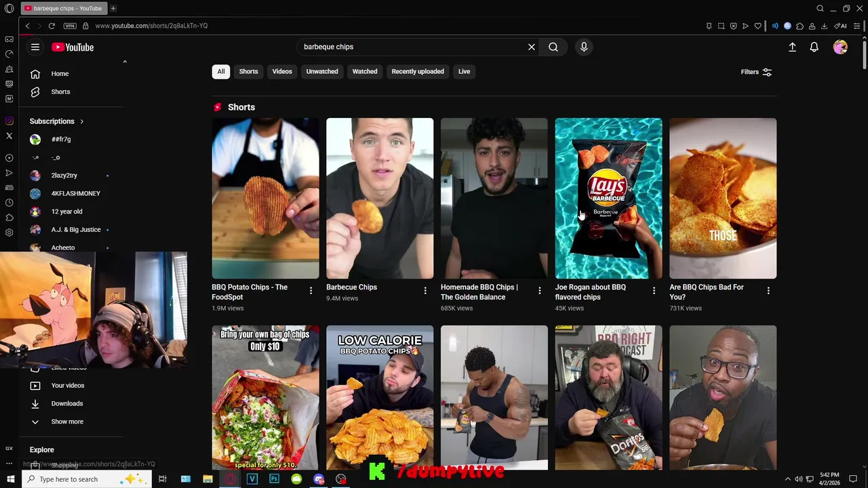The image size is (868, 488).
Task: Open Settings gear in Opera sidebar
Action: 9,232
